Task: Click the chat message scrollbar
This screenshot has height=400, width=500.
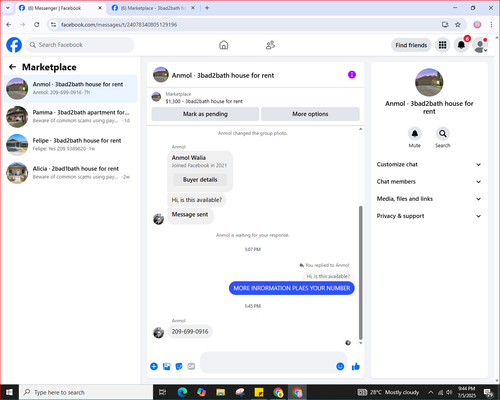Action: [x=360, y=272]
